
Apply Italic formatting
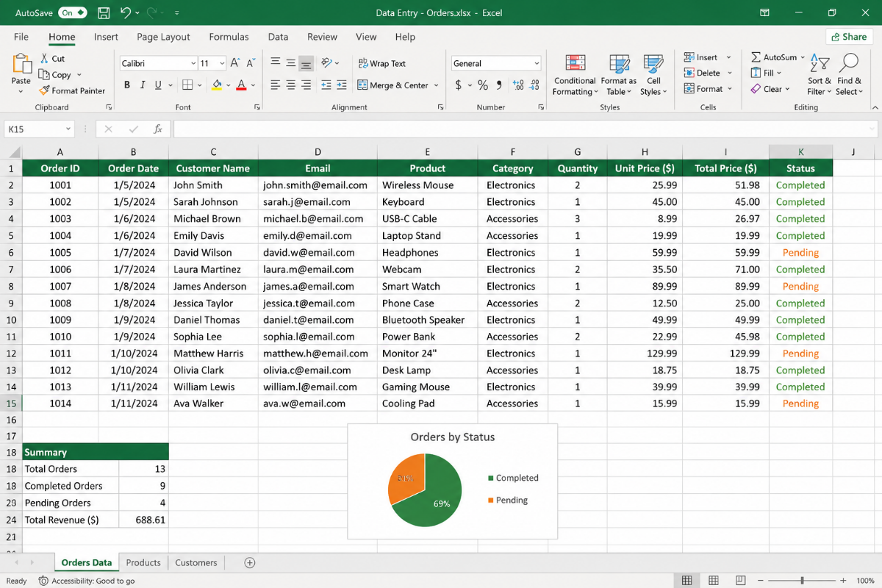click(143, 85)
